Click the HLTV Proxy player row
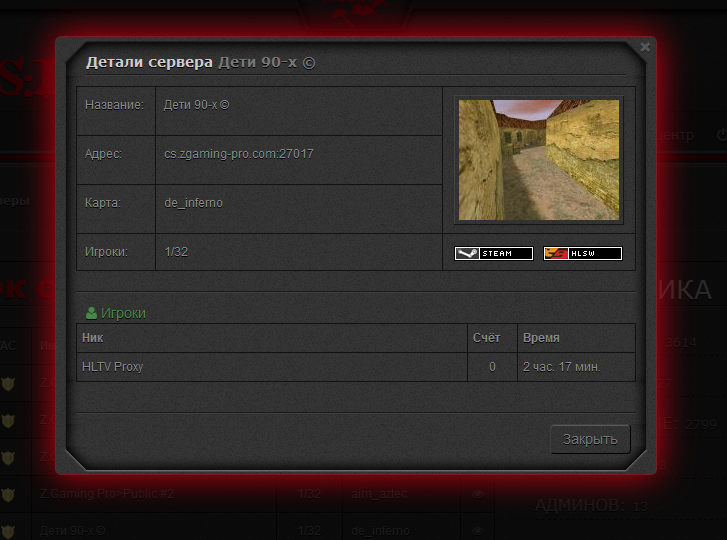 (x=356, y=367)
